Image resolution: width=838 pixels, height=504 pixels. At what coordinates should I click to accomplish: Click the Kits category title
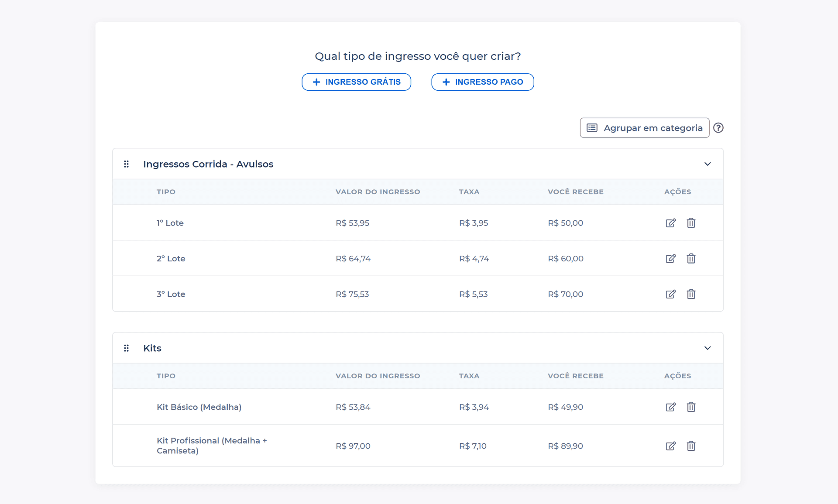152,348
